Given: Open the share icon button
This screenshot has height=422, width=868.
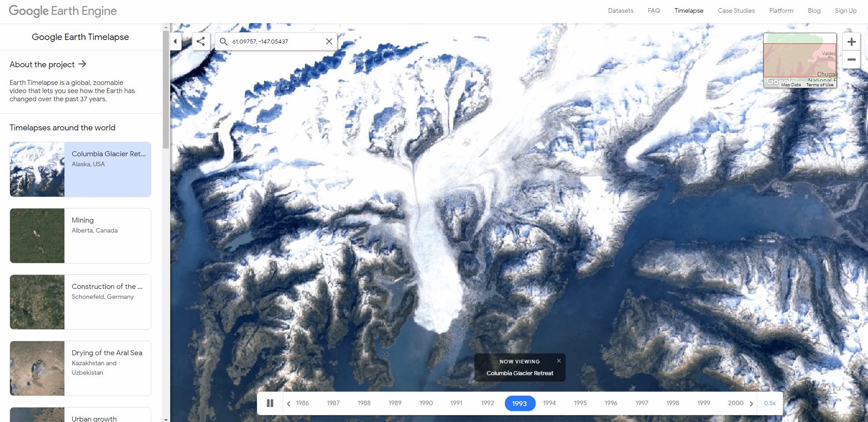Looking at the screenshot, I should (x=201, y=41).
